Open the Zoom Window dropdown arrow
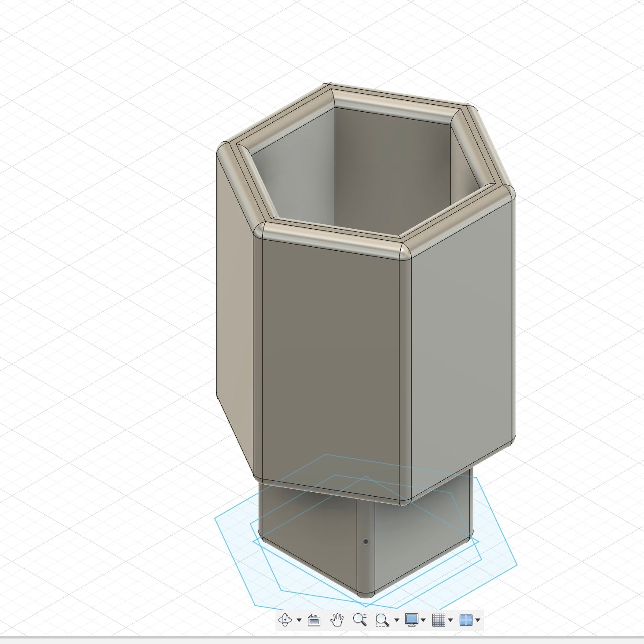Screen dimensions: 644x644 (396, 620)
